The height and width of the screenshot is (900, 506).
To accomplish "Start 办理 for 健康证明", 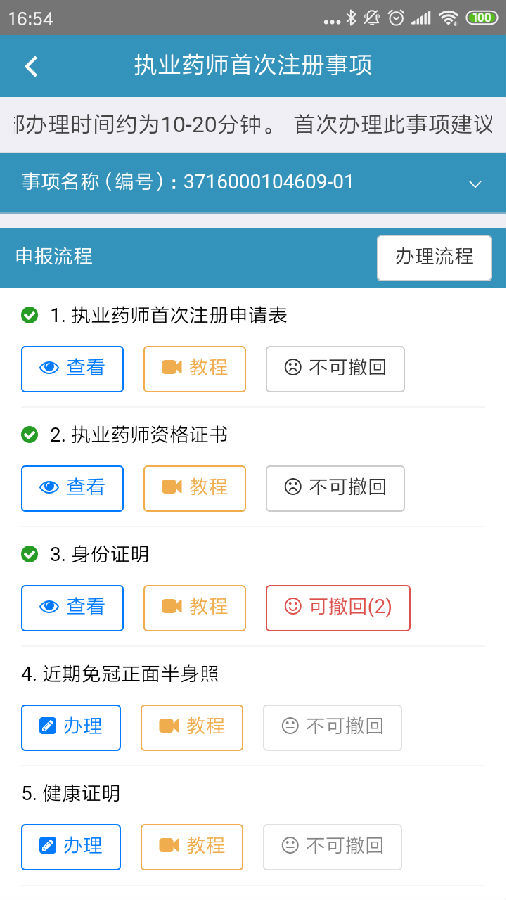I will coord(71,847).
